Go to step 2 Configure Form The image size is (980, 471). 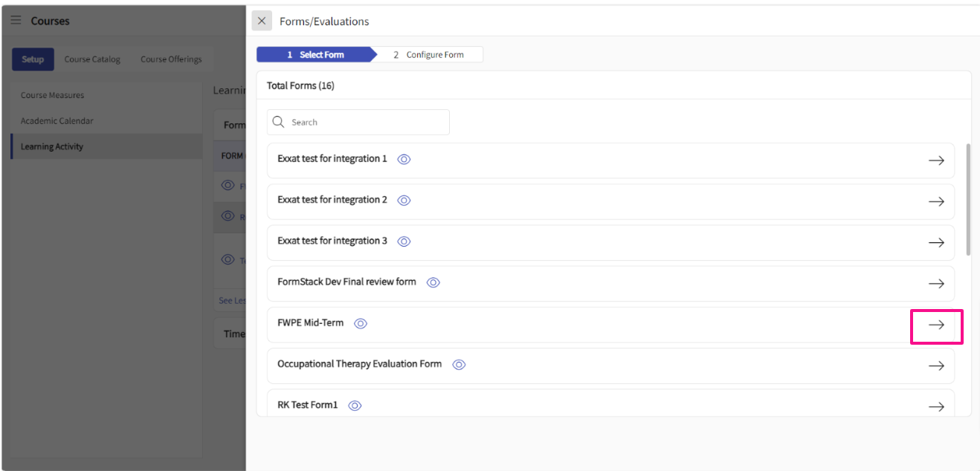(429, 55)
